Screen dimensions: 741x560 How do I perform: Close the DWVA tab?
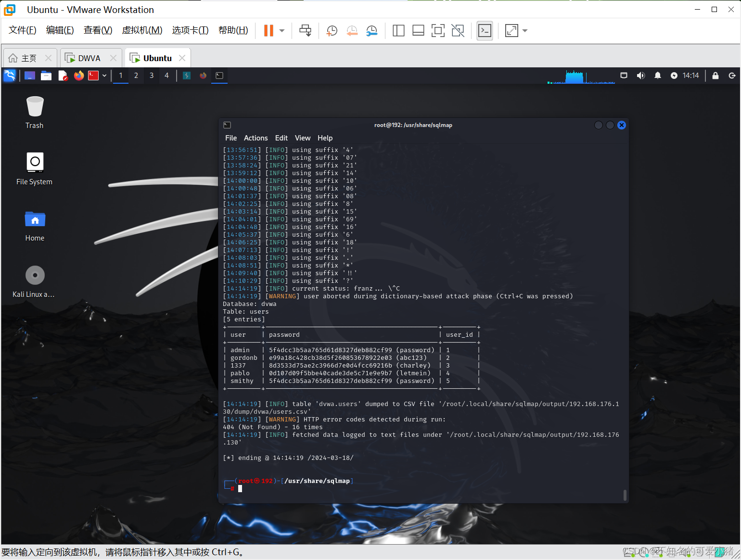(x=113, y=58)
